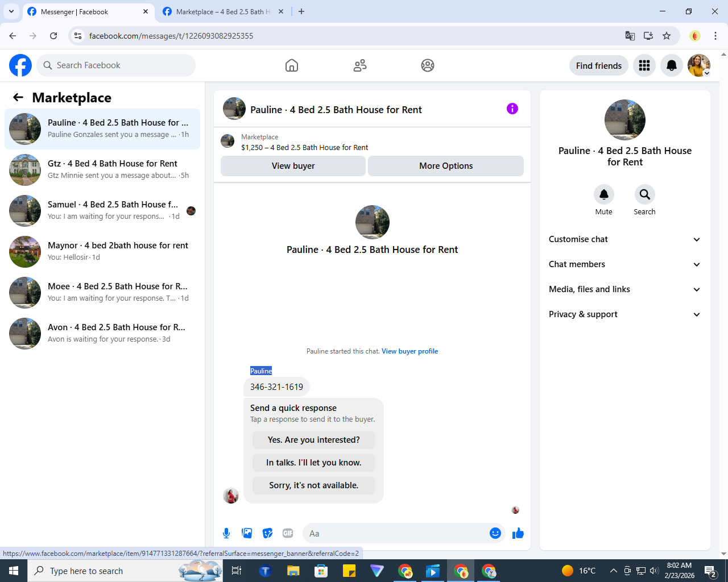Expand the Privacy & support section
This screenshot has height=582, width=728.
tap(625, 314)
